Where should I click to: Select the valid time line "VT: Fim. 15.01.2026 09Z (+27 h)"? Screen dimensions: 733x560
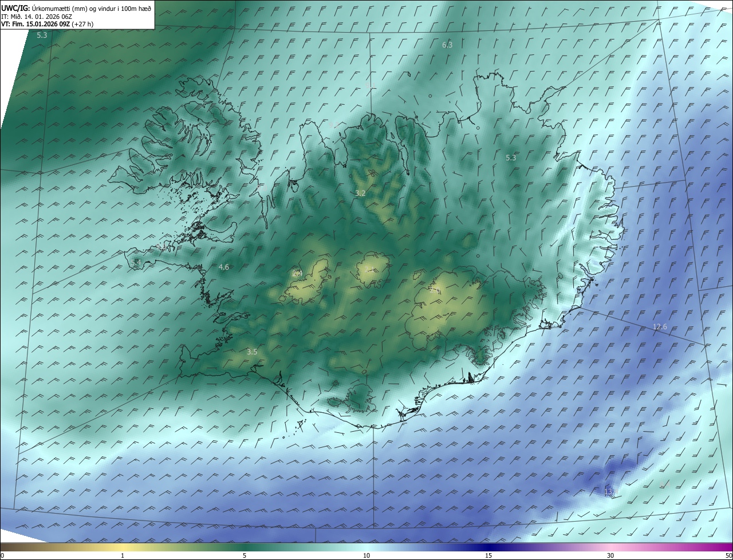48,24
